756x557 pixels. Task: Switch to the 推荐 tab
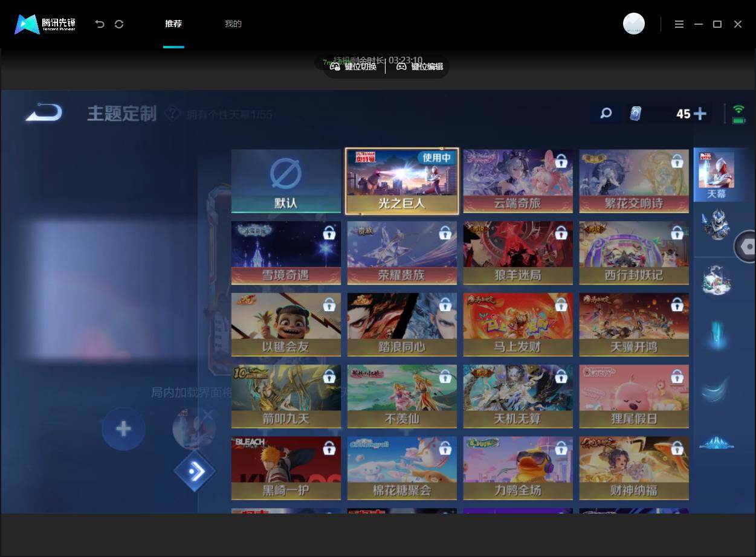(x=173, y=24)
